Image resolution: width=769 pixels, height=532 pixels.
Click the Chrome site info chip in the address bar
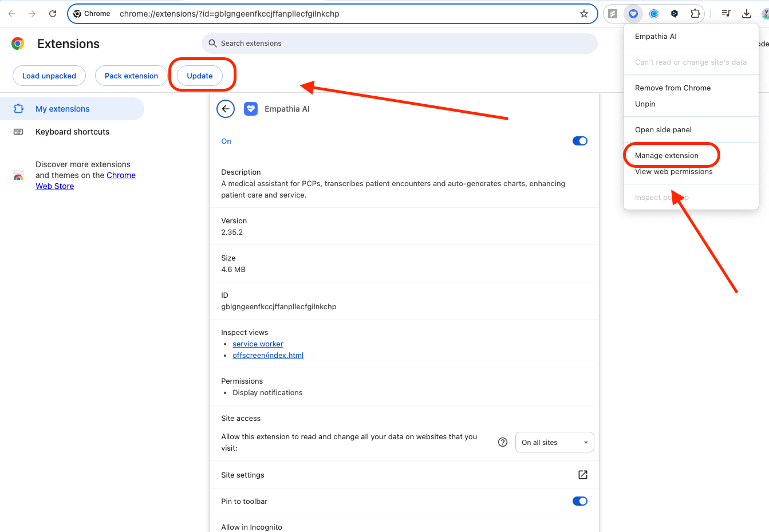coord(92,14)
